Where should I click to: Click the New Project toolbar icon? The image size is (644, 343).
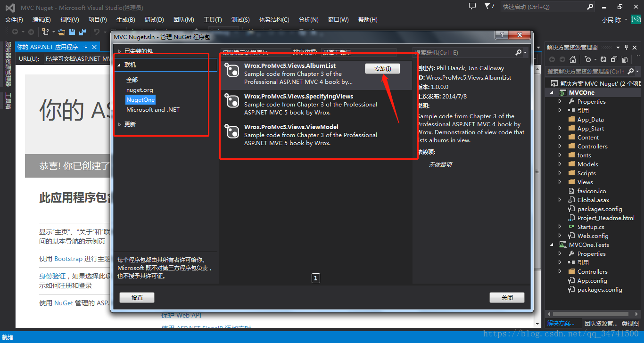click(x=46, y=32)
